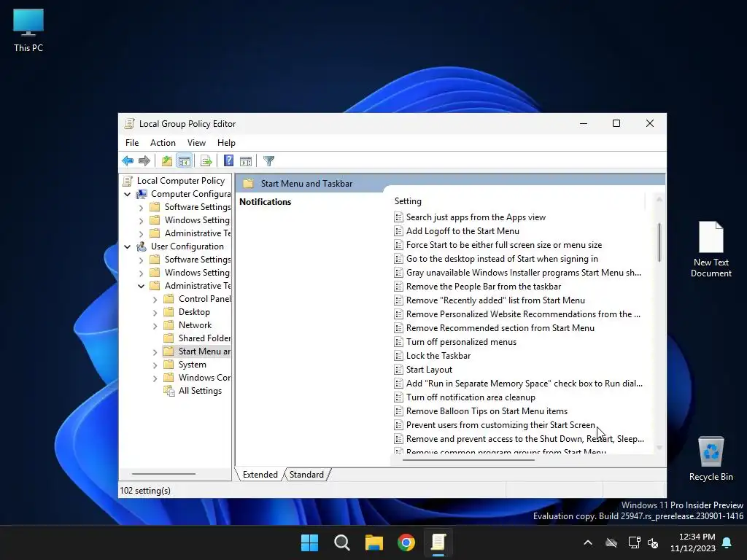Click the settings list horizontal scrollbar
This screenshot has height=560, width=747.
pos(468,460)
